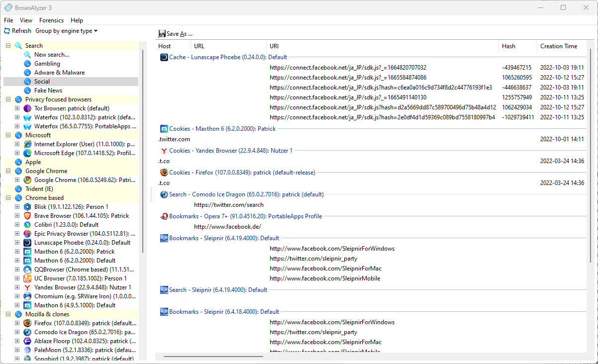Click the Cache - Lunascape Phoebe group header
Image resolution: width=598 pixels, height=364 pixels.
228,57
